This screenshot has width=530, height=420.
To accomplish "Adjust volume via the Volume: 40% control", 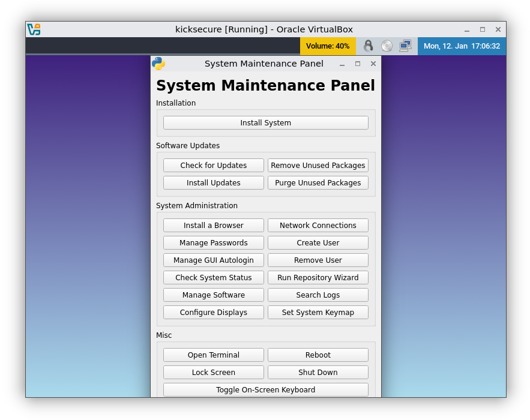I will point(328,46).
